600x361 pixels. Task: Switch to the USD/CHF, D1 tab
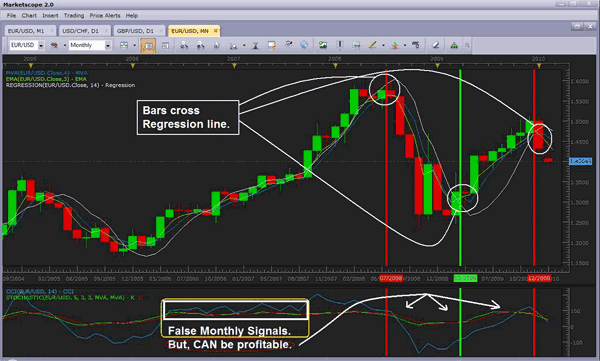pyautogui.click(x=80, y=31)
